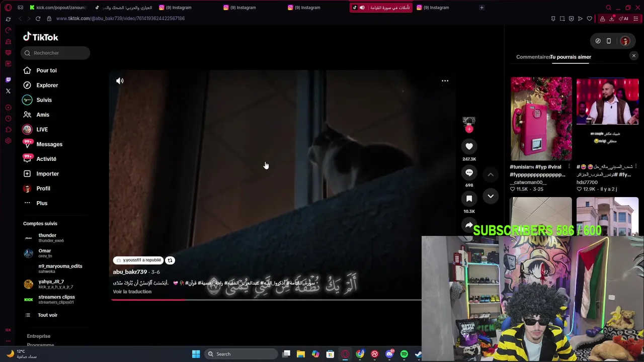
Task: Open Messages inbox
Action: coord(49,144)
